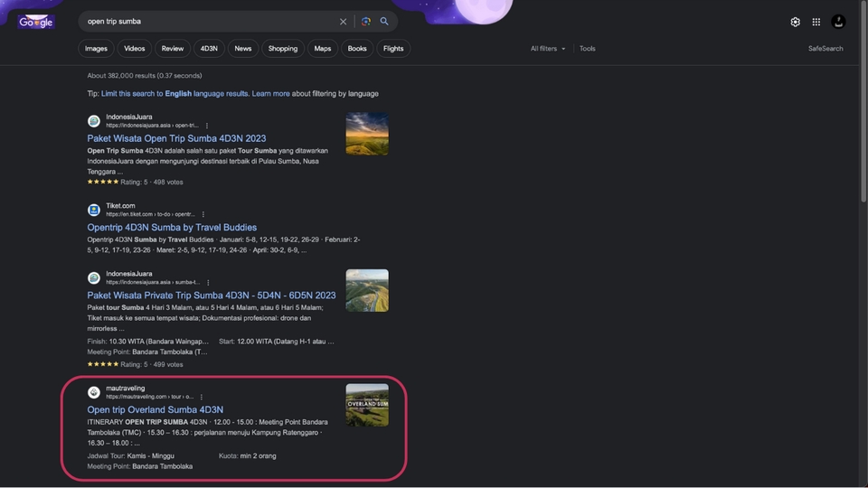Click the aerial road thumbnail of Private Trip result
This screenshot has height=488, width=868.
tap(367, 290)
